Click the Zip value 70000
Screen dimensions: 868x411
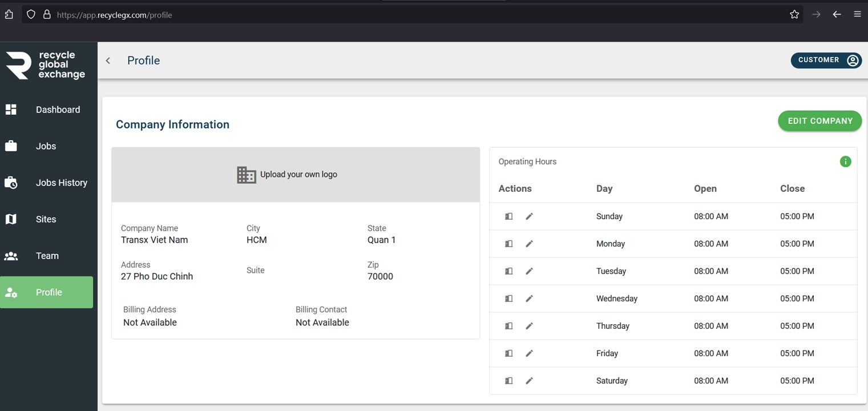coord(380,276)
